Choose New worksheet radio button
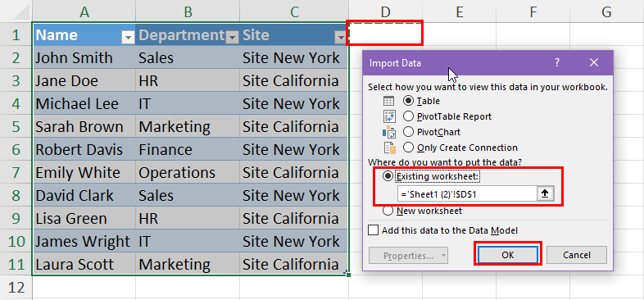Image resolution: width=644 pixels, height=300 pixels. [388, 211]
